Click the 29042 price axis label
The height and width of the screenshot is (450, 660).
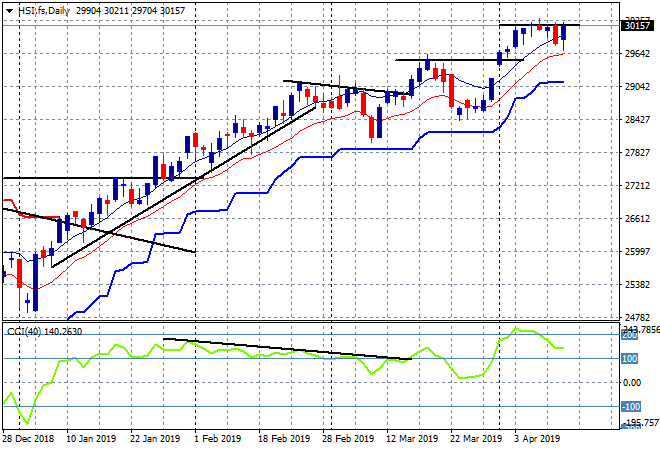pos(636,87)
